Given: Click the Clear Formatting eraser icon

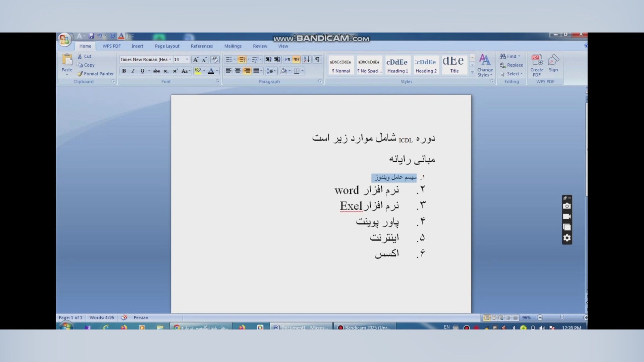Looking at the screenshot, I should (215, 60).
